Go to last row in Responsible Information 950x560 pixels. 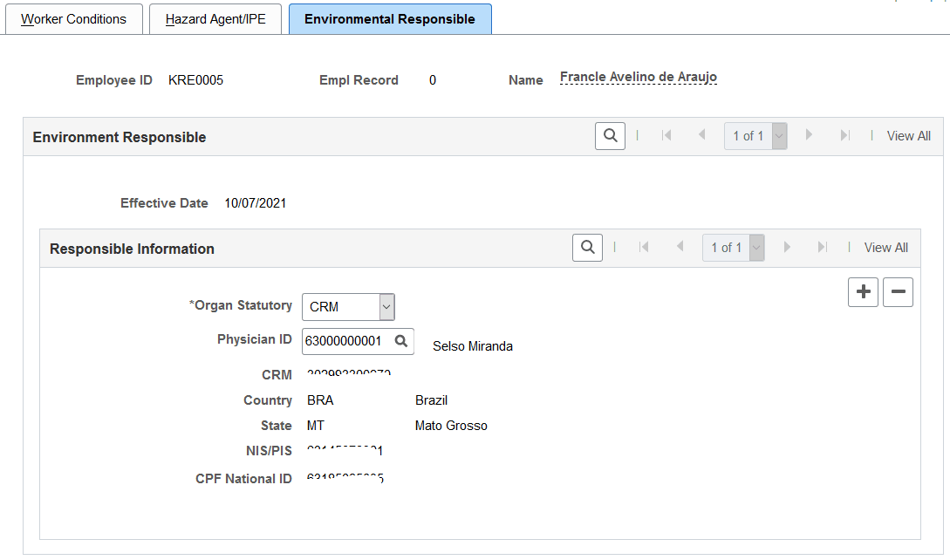(822, 248)
